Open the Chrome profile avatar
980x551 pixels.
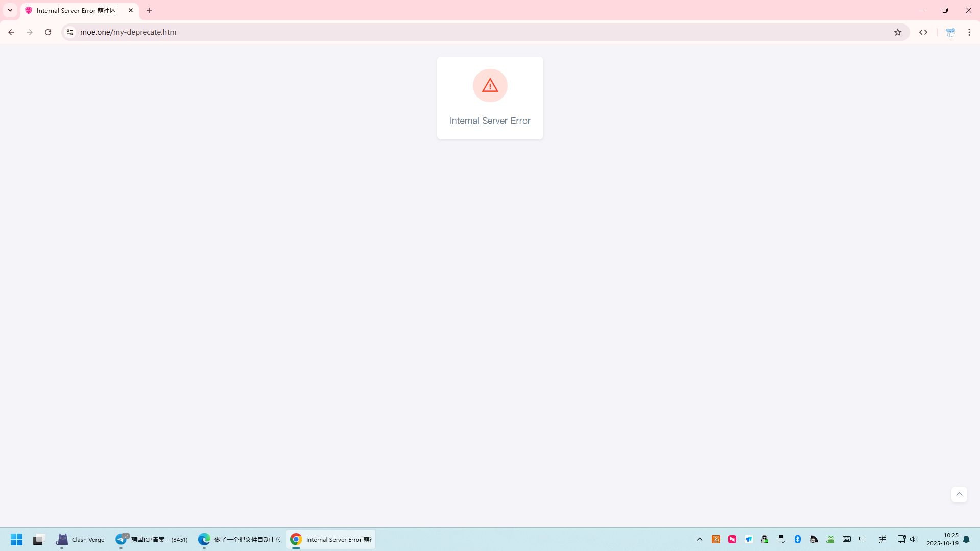click(950, 32)
